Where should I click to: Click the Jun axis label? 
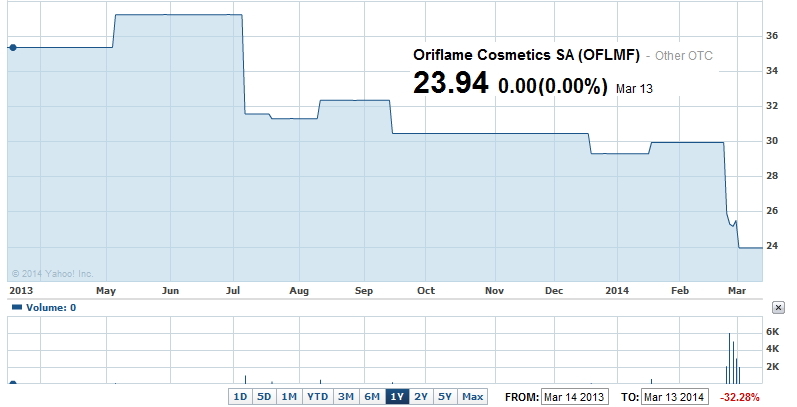tap(170, 291)
